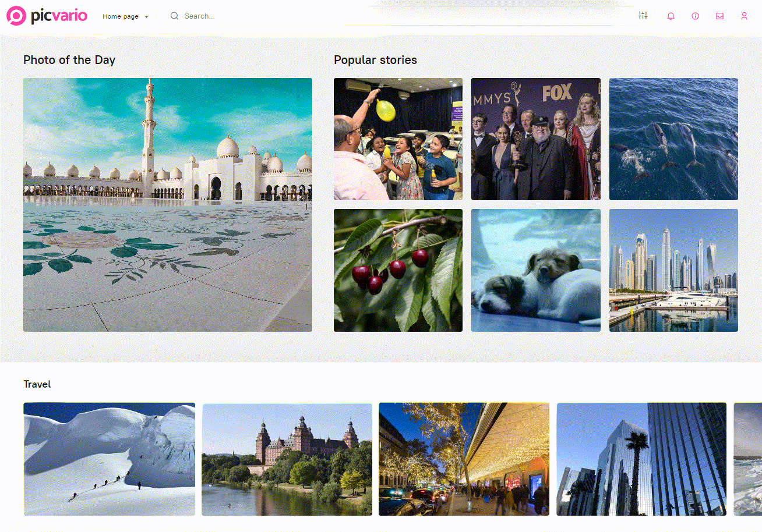This screenshot has width=762, height=532.
Task: Open the marina skyscrapers story
Action: (673, 271)
